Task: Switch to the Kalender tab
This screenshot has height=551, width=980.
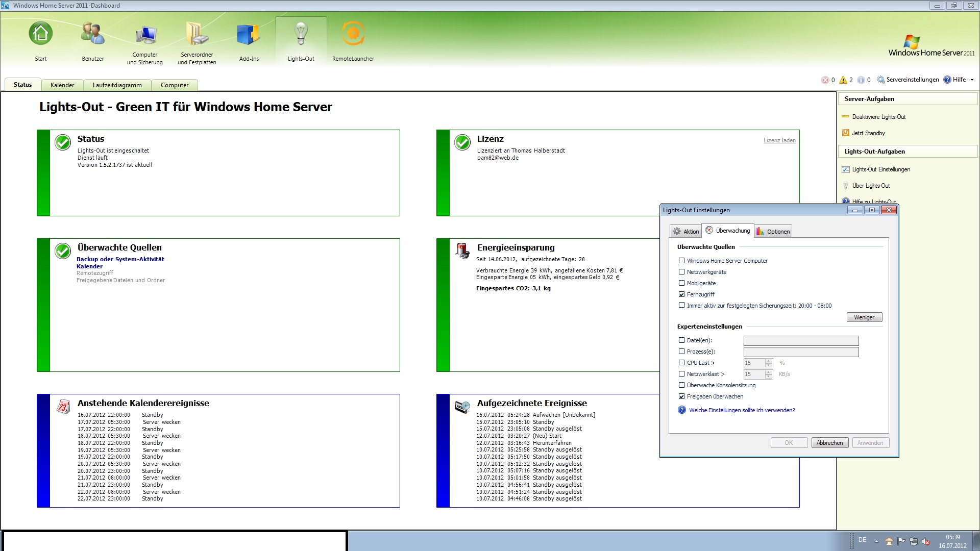Action: point(62,85)
